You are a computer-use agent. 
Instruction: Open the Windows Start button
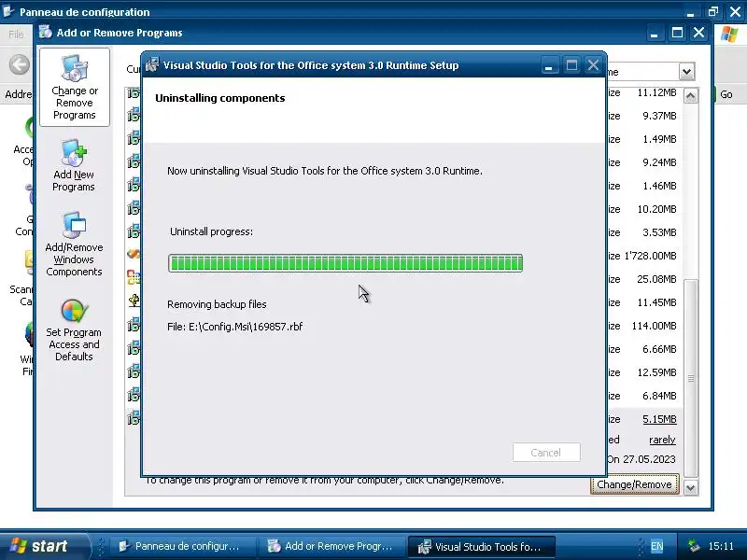[44, 546]
